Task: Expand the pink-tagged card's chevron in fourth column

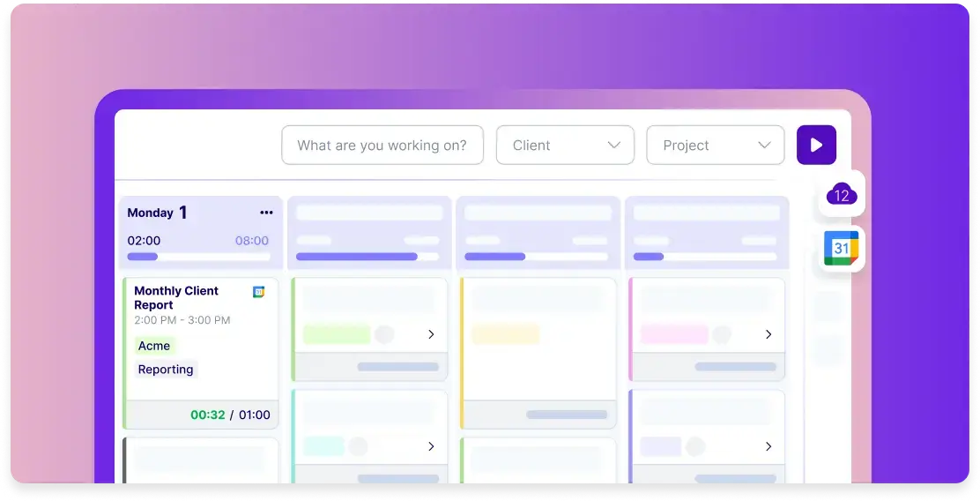Action: point(768,334)
